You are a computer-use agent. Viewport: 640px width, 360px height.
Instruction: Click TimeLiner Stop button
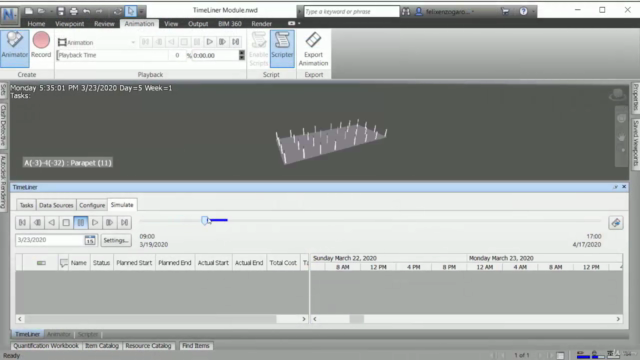click(x=66, y=222)
